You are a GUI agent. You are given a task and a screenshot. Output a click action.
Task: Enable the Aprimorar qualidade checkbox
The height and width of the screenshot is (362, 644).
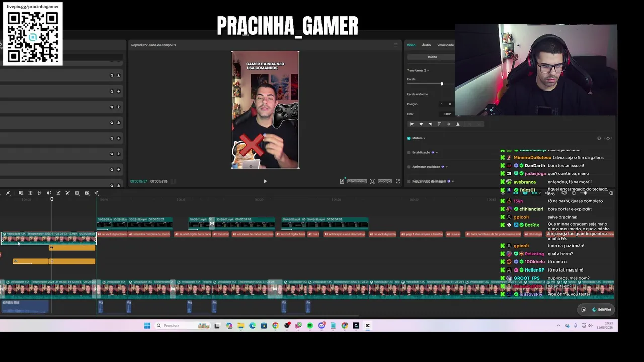coord(408,167)
